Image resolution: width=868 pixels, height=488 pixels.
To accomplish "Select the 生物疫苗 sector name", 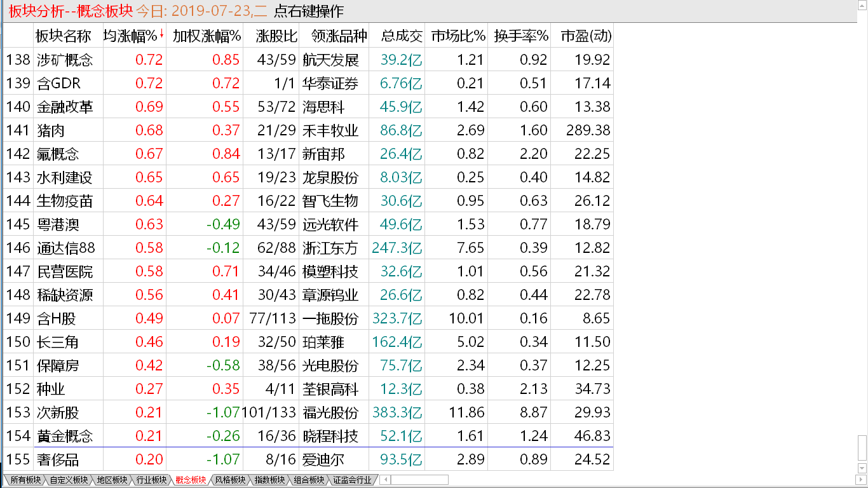I will coord(64,201).
